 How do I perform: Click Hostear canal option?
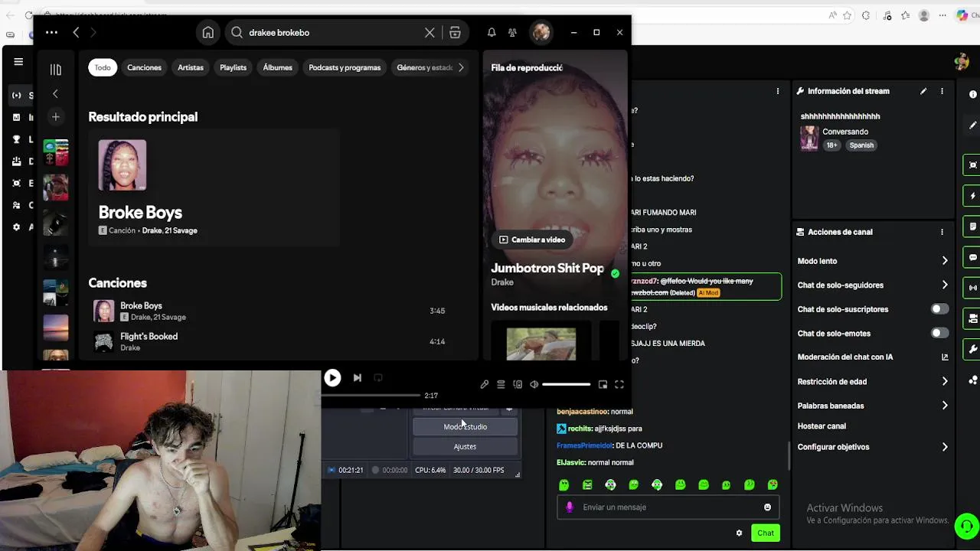coord(822,426)
